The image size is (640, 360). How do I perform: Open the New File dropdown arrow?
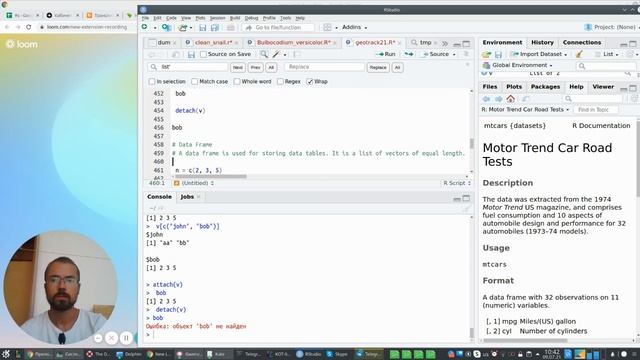pyautogui.click(x=155, y=28)
